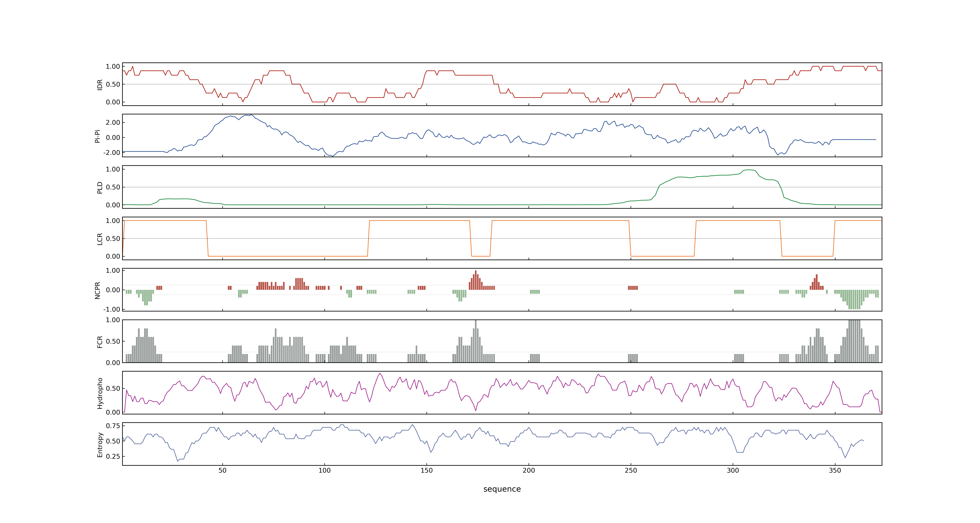The height and width of the screenshot is (523, 980).
Task: Click the 0.50 tick on the Hydropho axis
Action: 113,389
